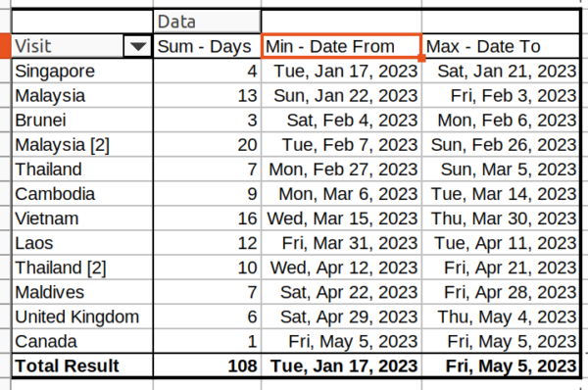This screenshot has height=390, width=588.
Task: Select the total days value 108
Action: click(207, 366)
